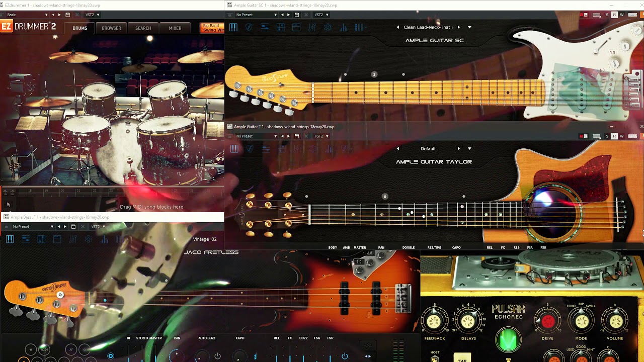Screen dimensions: 644x362
Task: Open the Ample Bass bar chart icon
Action: [x=104, y=239]
